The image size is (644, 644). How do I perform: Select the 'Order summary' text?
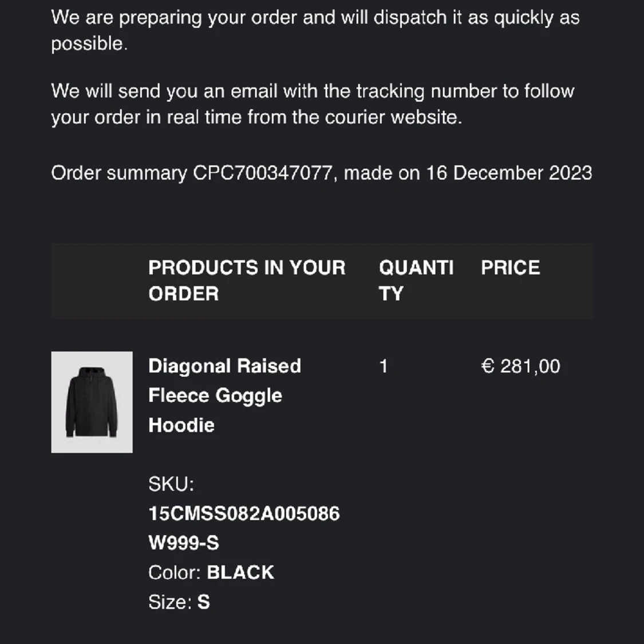(x=118, y=173)
